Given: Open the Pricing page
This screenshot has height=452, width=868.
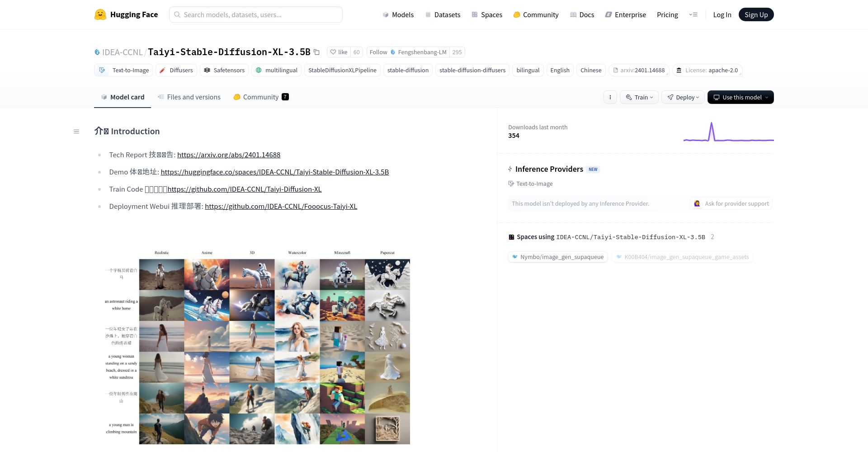Looking at the screenshot, I should [x=667, y=14].
